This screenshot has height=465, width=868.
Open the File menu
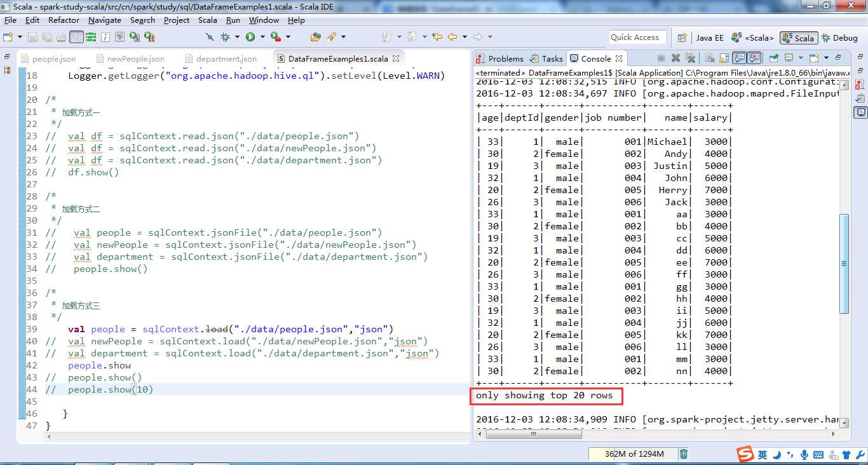click(10, 20)
